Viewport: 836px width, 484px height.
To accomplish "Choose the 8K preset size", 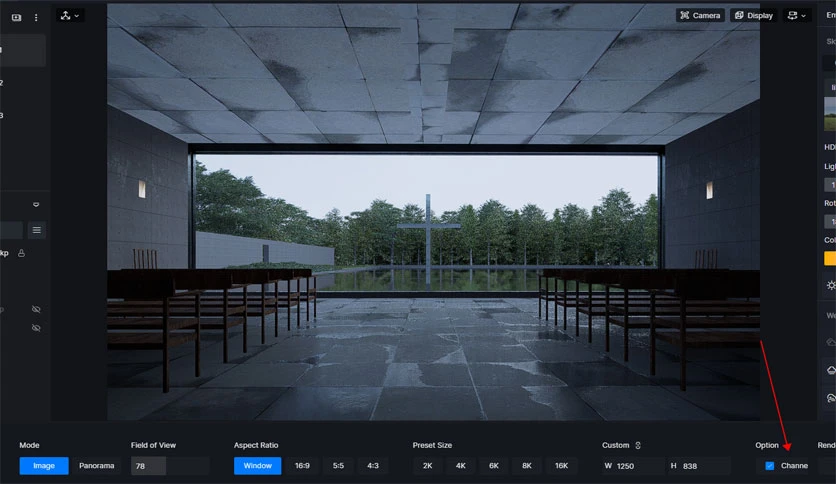I will (x=527, y=465).
